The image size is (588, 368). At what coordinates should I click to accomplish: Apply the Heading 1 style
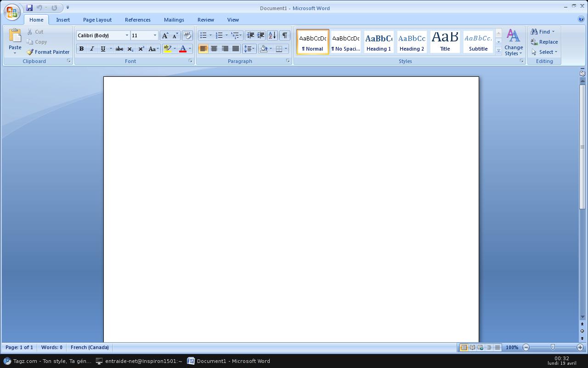[379, 42]
